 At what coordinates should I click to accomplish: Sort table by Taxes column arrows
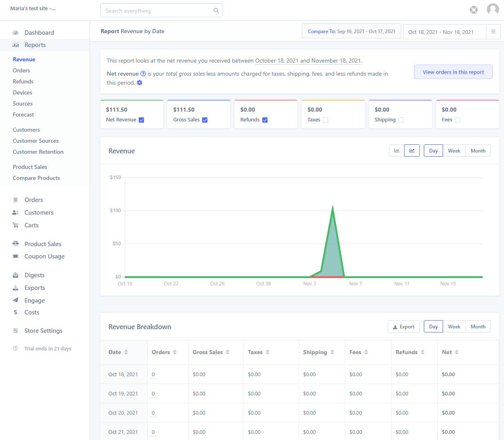click(268, 352)
